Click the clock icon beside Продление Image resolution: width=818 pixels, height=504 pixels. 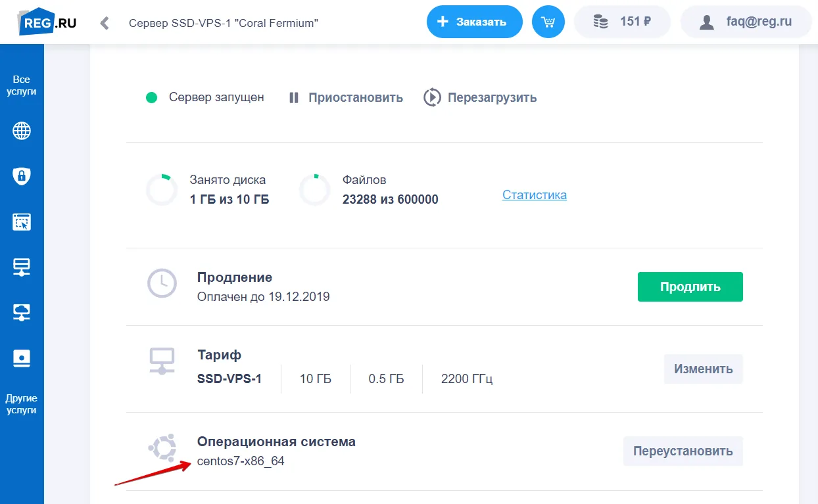click(162, 284)
